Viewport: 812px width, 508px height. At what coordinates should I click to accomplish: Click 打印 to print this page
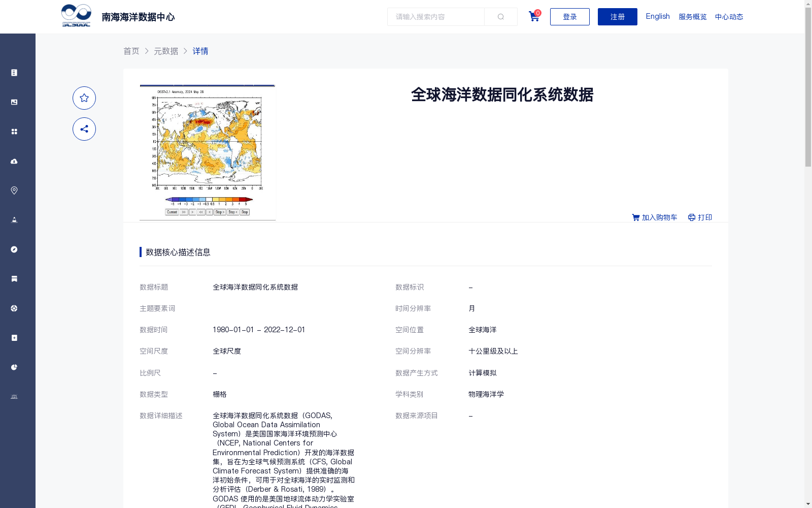700,217
